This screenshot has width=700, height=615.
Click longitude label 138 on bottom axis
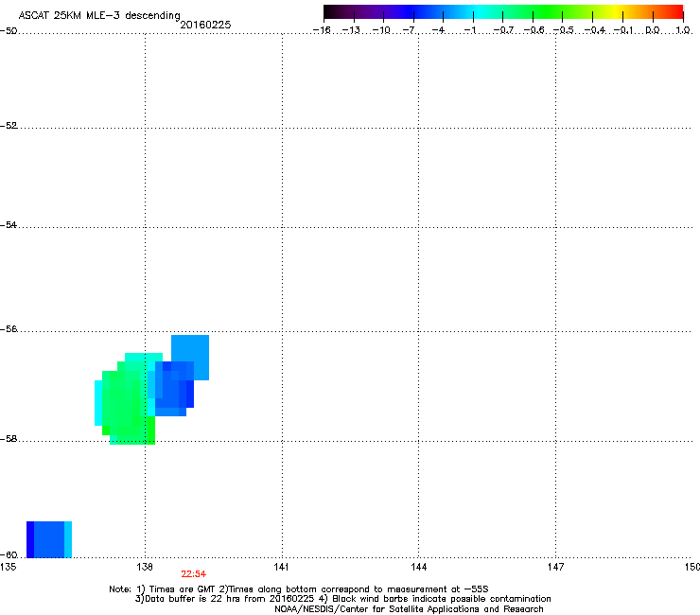pos(145,567)
